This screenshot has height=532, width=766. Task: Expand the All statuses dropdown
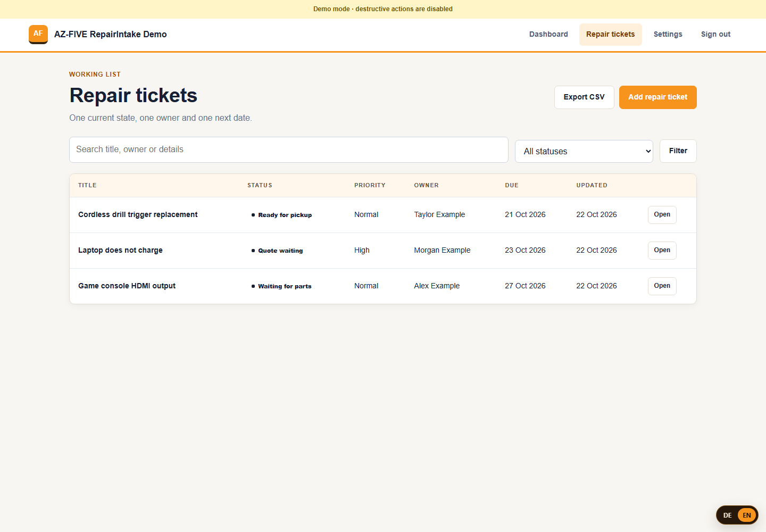[x=584, y=151]
